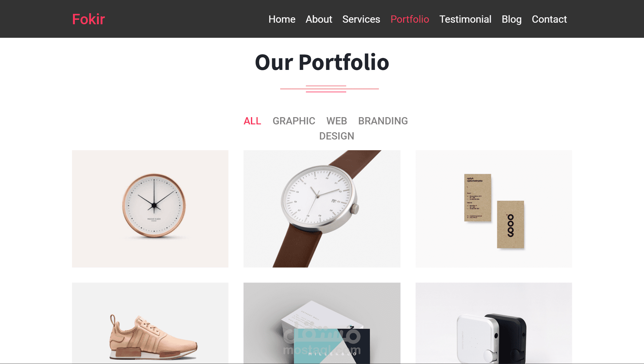Filter portfolio by GRAPHIC
The image size is (644, 364).
[x=294, y=121]
